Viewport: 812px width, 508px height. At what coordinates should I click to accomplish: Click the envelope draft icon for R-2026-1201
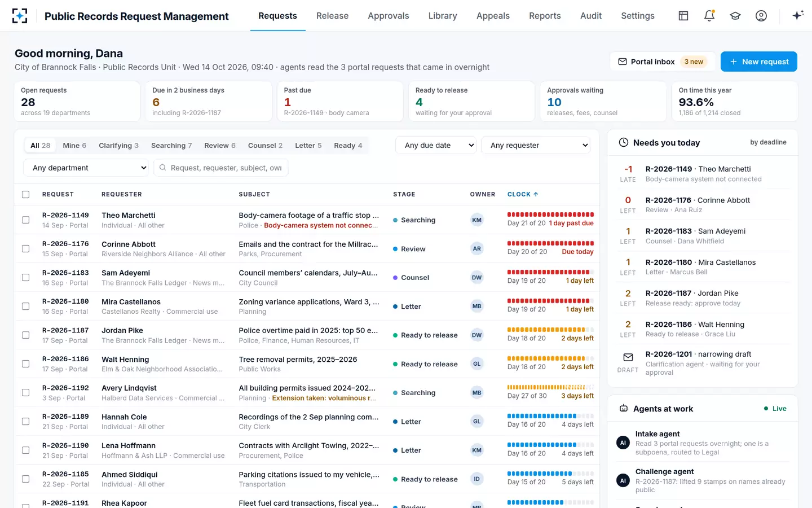pos(628,357)
